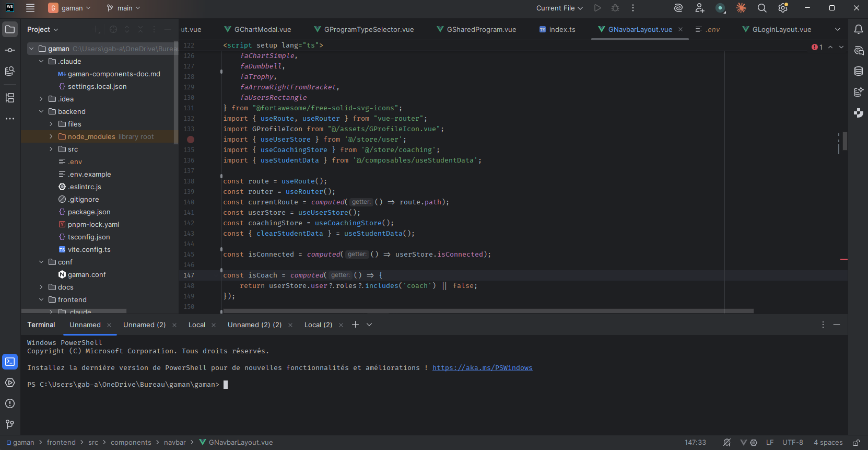Image resolution: width=868 pixels, height=450 pixels.
Task: Open IDE settings gear
Action: (x=783, y=8)
